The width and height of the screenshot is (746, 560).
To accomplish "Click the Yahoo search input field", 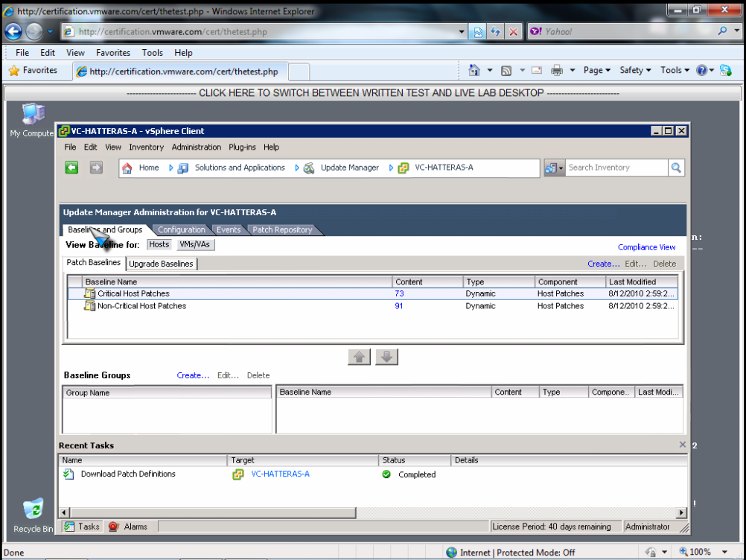I will pos(628,32).
